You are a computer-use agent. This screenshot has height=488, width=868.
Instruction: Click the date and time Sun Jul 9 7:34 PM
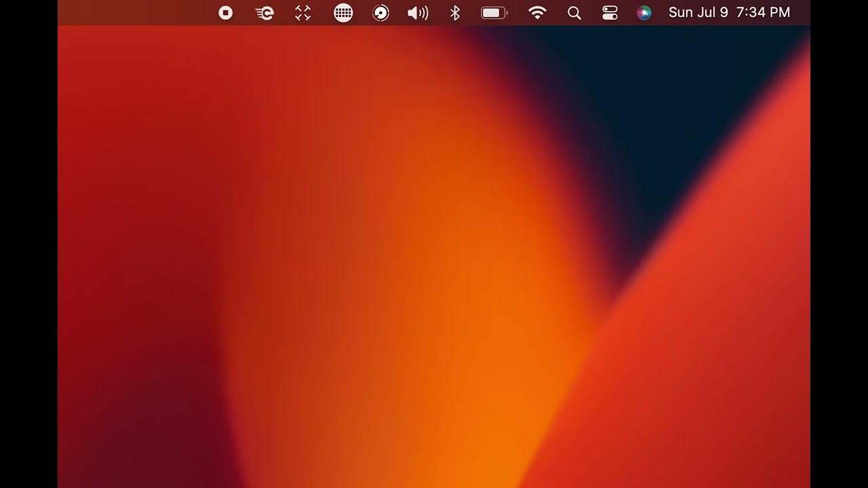pos(729,13)
